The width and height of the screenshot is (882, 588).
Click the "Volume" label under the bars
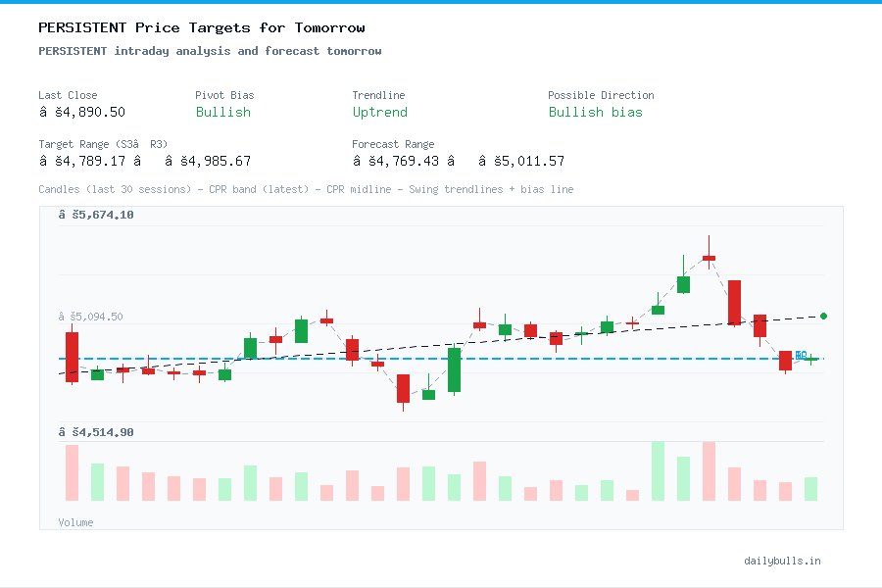[75, 522]
